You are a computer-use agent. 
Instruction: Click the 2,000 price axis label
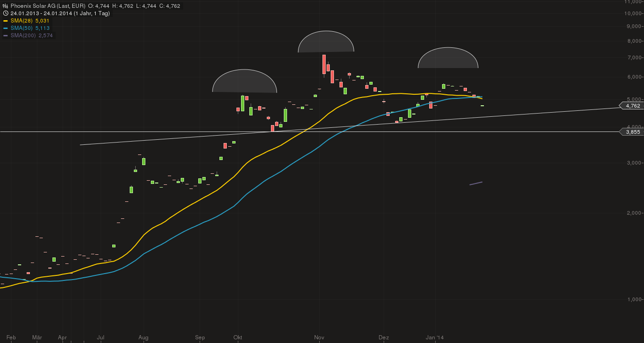tap(633, 213)
